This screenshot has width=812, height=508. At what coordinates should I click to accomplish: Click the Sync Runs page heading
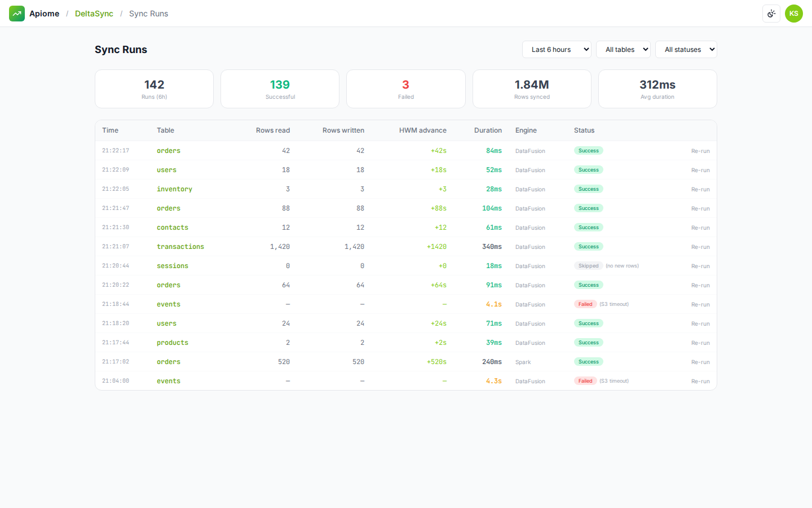121,50
